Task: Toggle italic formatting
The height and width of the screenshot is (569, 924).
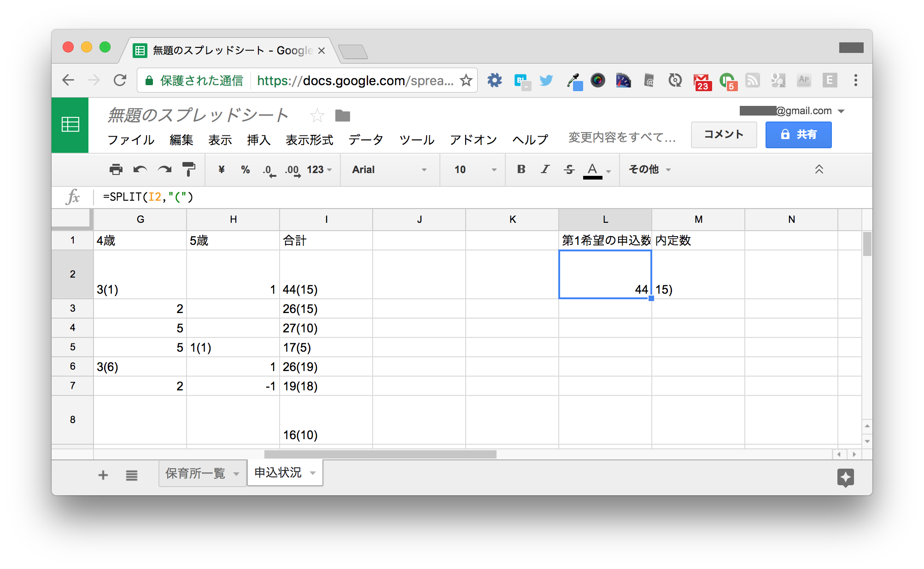Action: tap(545, 169)
